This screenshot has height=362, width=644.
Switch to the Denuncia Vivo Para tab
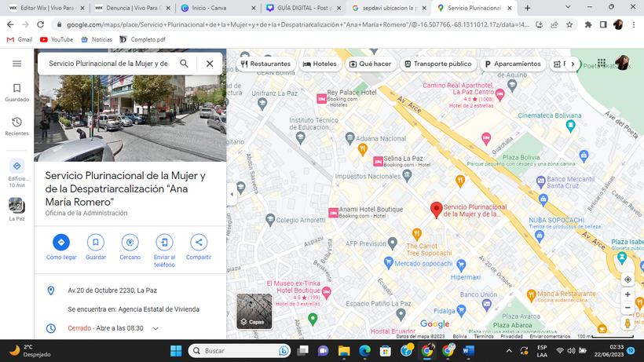pos(132,8)
